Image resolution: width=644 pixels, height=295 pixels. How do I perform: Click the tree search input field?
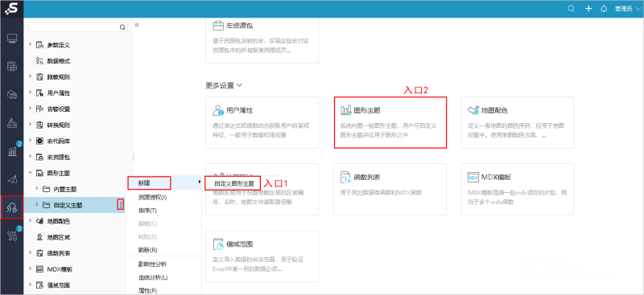(77, 27)
